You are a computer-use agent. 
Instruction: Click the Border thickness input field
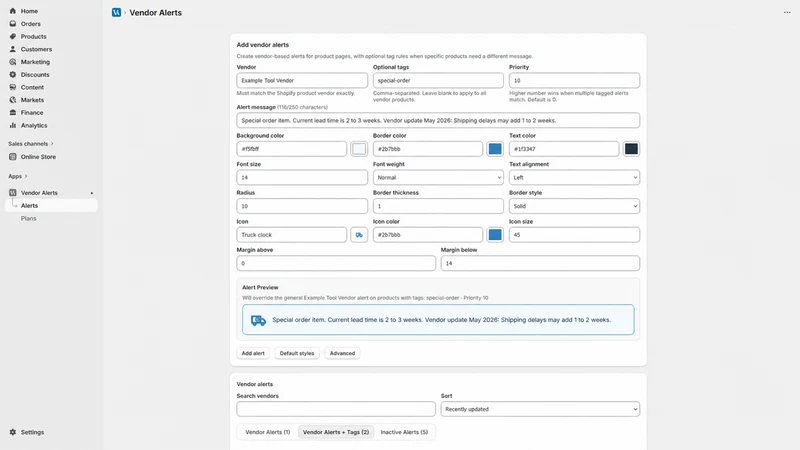click(438, 206)
